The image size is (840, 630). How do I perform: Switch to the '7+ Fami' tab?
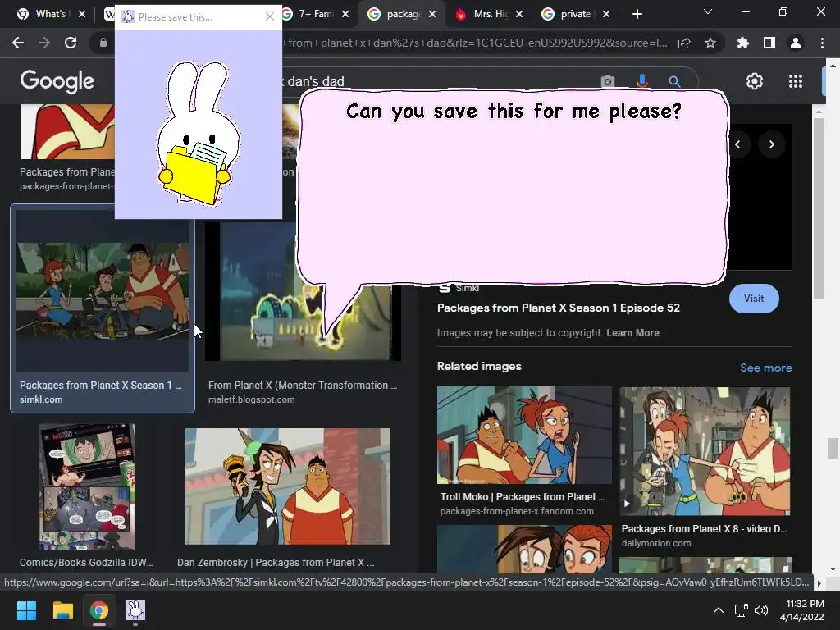click(316, 14)
